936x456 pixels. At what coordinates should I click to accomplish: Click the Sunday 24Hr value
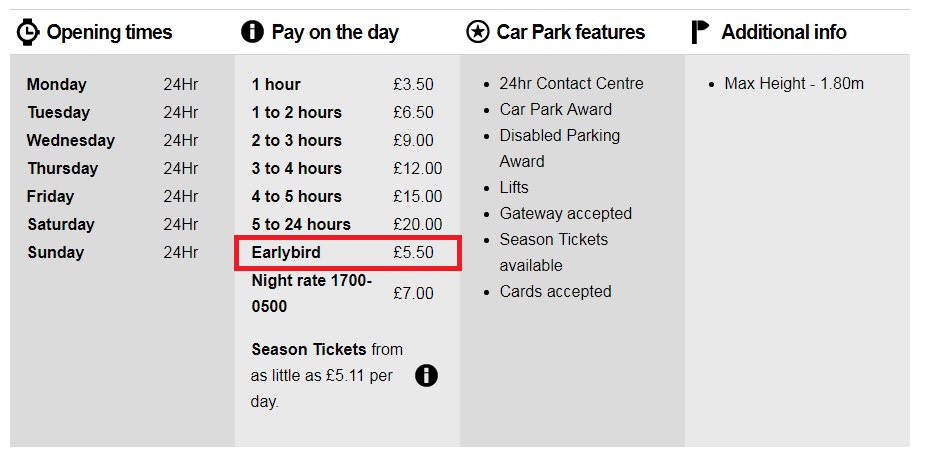tap(180, 252)
